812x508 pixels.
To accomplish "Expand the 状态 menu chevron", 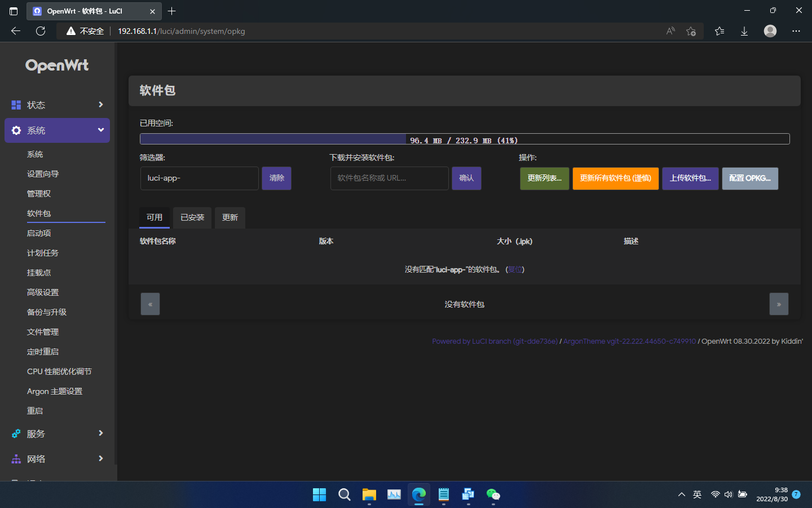I will coord(101,104).
